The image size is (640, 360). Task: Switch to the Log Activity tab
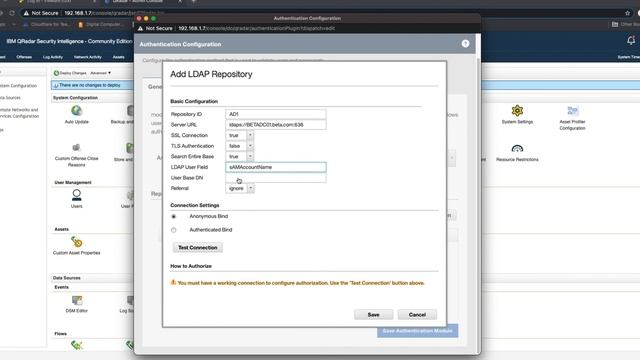pos(53,57)
